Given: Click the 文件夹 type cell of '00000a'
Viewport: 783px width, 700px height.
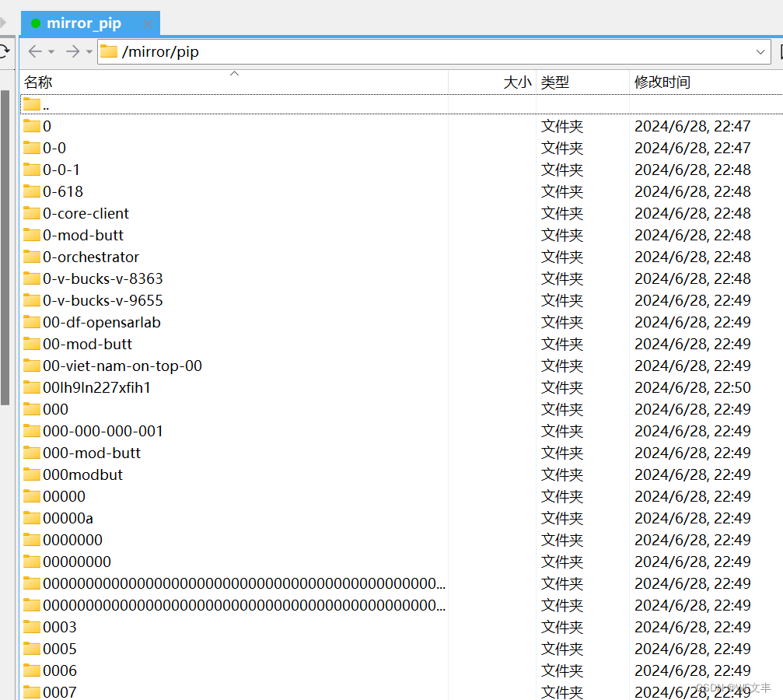Looking at the screenshot, I should [562, 518].
